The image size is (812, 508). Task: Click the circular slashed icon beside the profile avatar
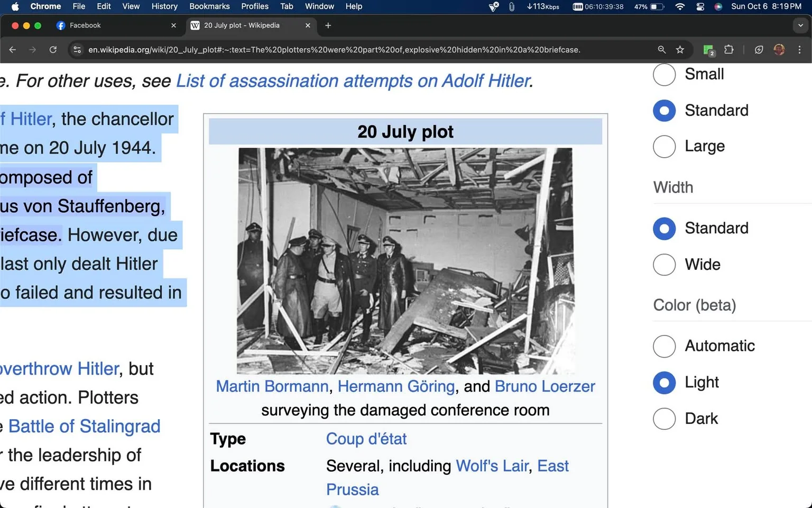point(759,50)
